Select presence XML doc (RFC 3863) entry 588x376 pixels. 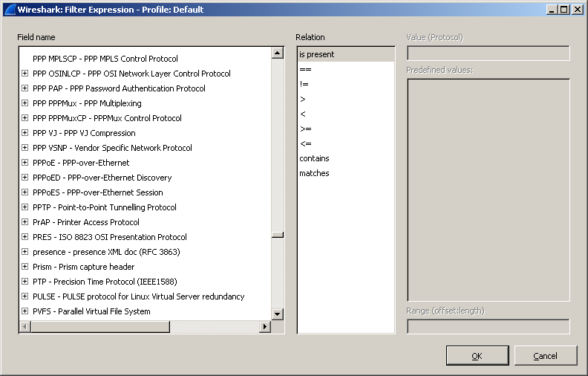click(x=106, y=252)
